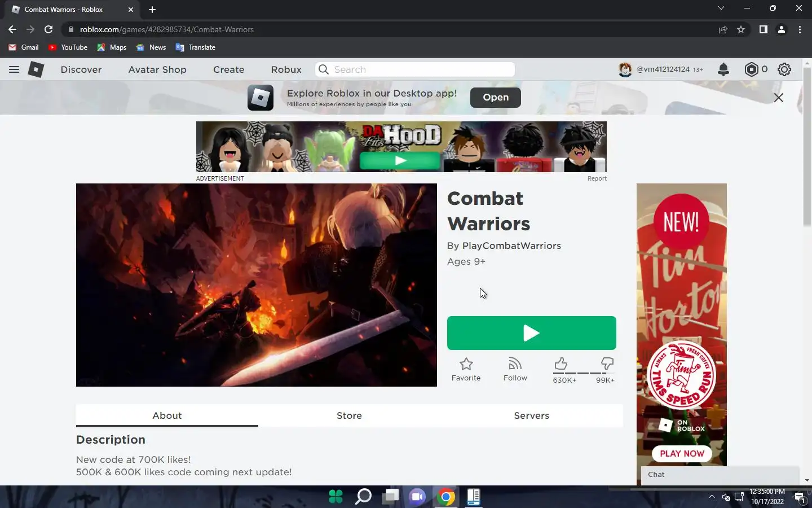The width and height of the screenshot is (812, 508).
Task: Play Combat Warriors with the green button
Action: [x=531, y=333]
